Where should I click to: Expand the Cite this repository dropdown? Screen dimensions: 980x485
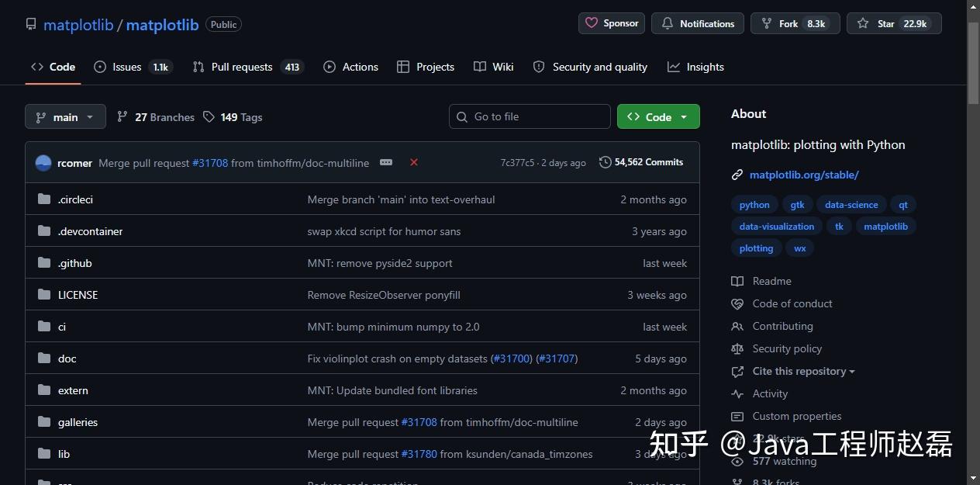(x=804, y=371)
